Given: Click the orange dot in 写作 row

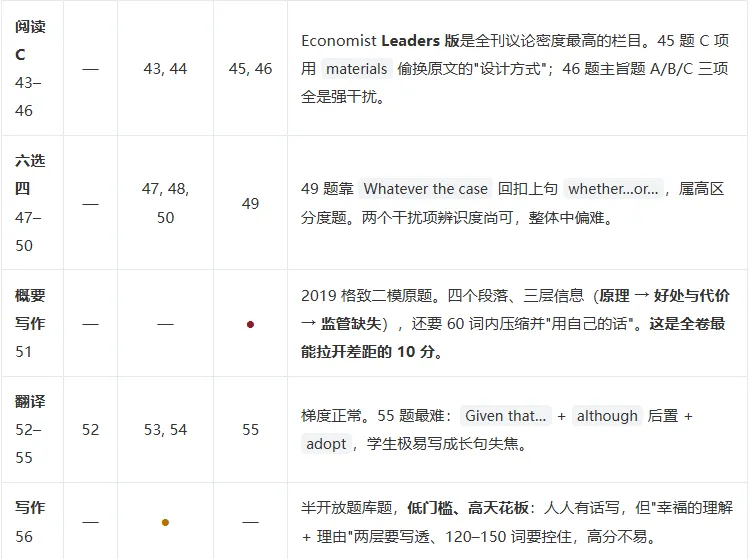Looking at the screenshot, I should pyautogui.click(x=165, y=522).
